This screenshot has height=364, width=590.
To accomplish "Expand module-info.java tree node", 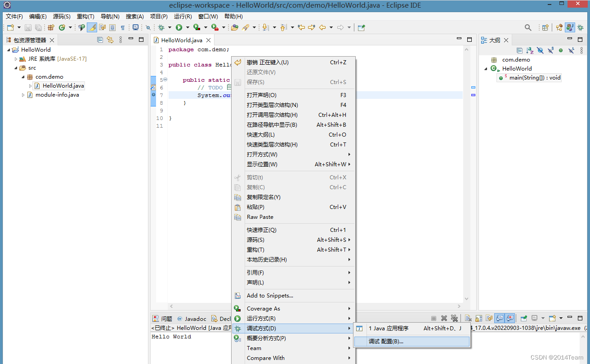I will (23, 95).
